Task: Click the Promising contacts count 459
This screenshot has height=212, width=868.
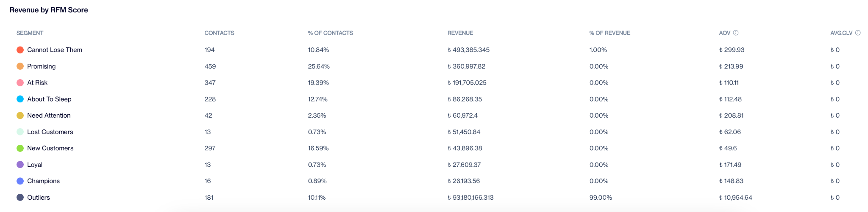Action: [210, 66]
